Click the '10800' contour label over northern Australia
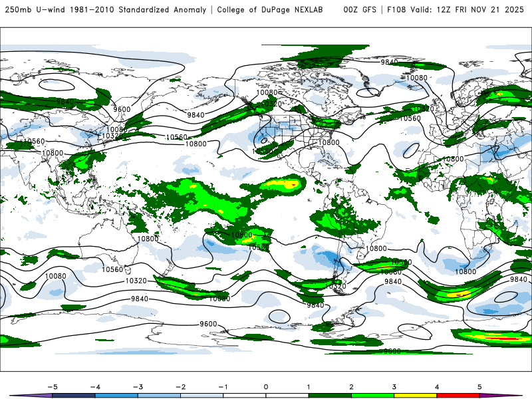532x399 pixels. point(148,239)
